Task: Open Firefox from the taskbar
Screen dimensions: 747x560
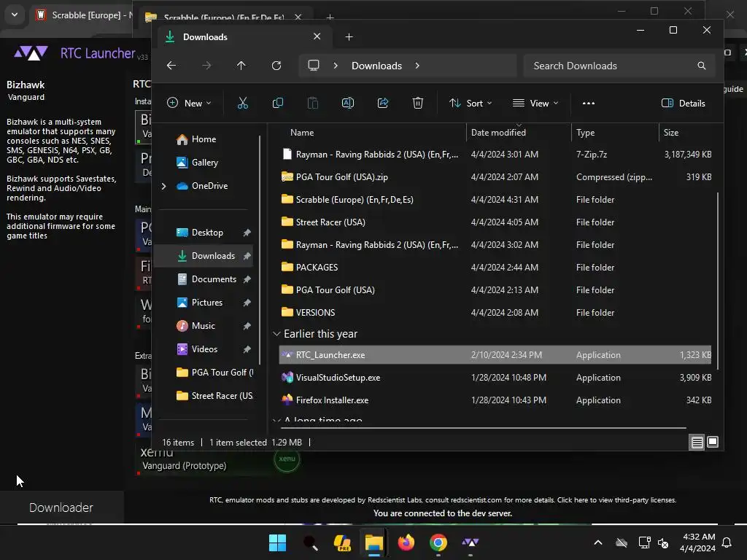Action: (x=406, y=542)
